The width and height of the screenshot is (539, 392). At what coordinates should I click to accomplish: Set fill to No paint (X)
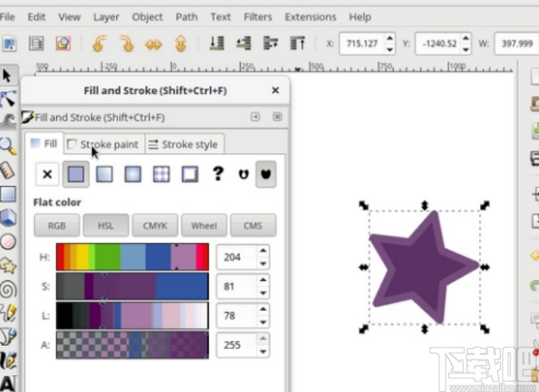[47, 174]
